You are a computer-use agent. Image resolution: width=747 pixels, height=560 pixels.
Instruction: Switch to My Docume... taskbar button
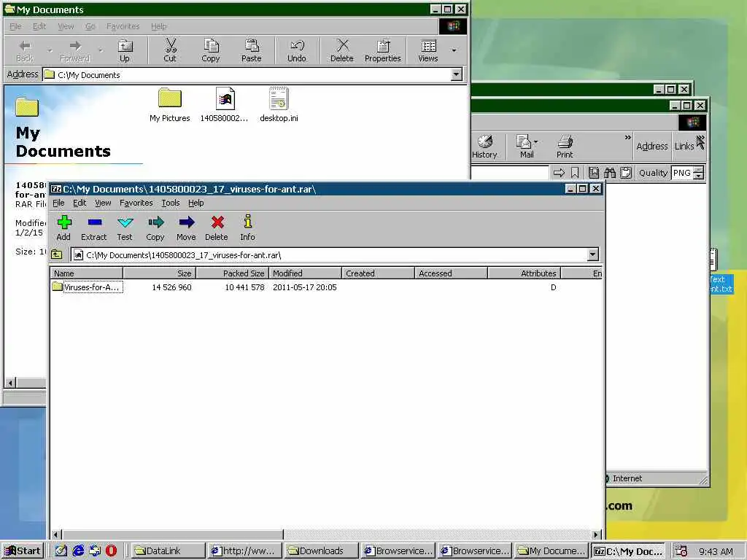[551, 551]
